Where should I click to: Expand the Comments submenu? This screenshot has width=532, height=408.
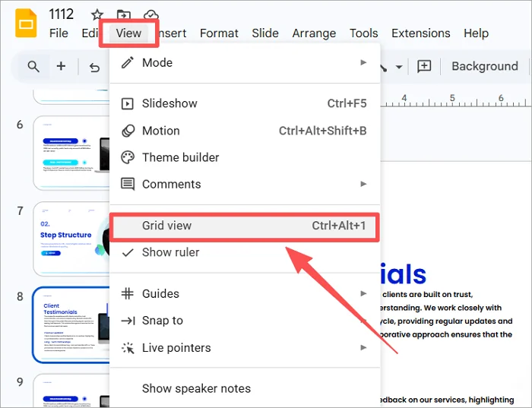(245, 184)
